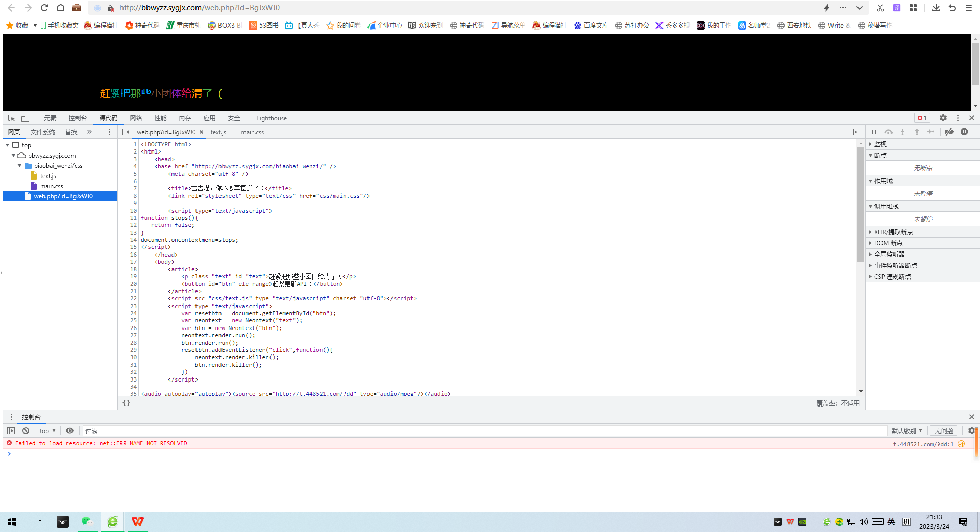Click the red error count badge
Image resolution: width=980 pixels, height=532 pixels.
pos(922,118)
